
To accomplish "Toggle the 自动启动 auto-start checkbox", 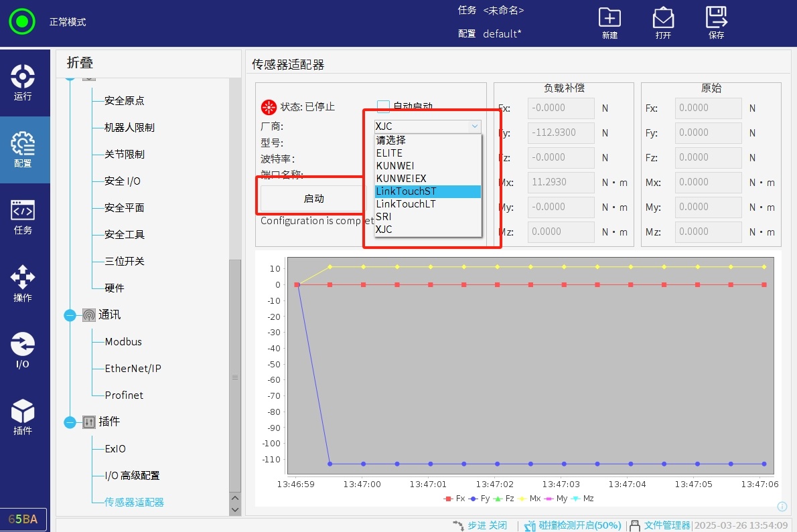I will (x=383, y=106).
